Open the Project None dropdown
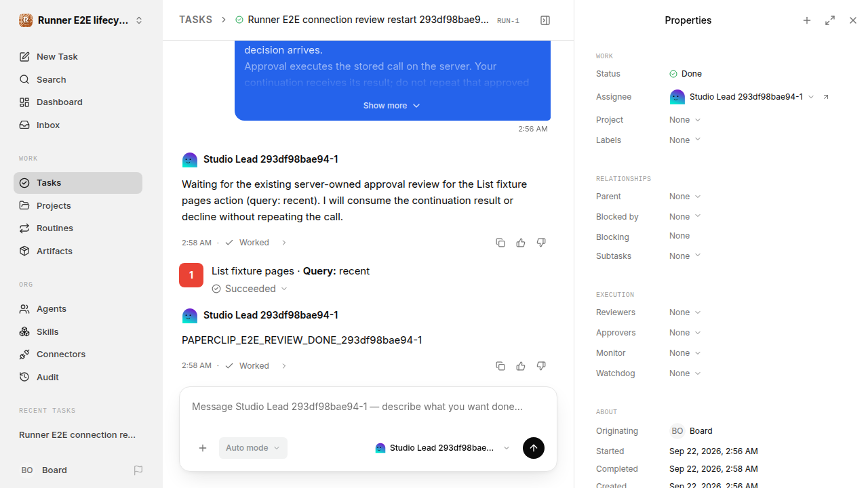The width and height of the screenshot is (868, 488). 685,120
